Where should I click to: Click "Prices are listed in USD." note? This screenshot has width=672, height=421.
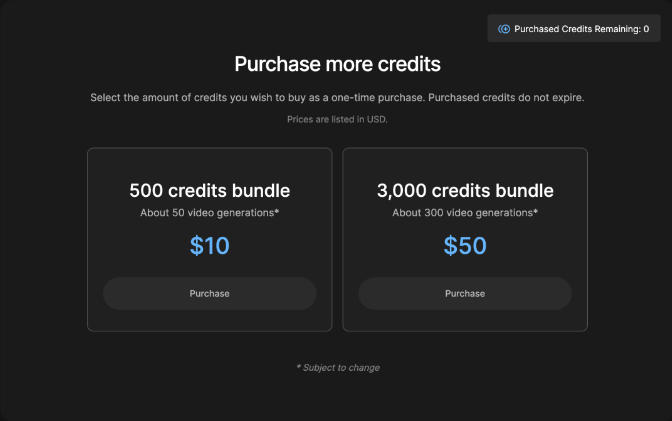coord(337,120)
